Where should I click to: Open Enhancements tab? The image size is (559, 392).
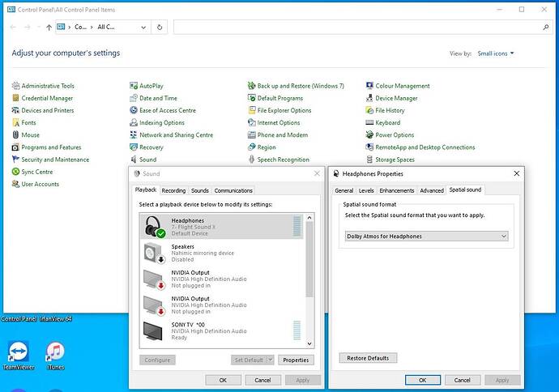tap(397, 190)
